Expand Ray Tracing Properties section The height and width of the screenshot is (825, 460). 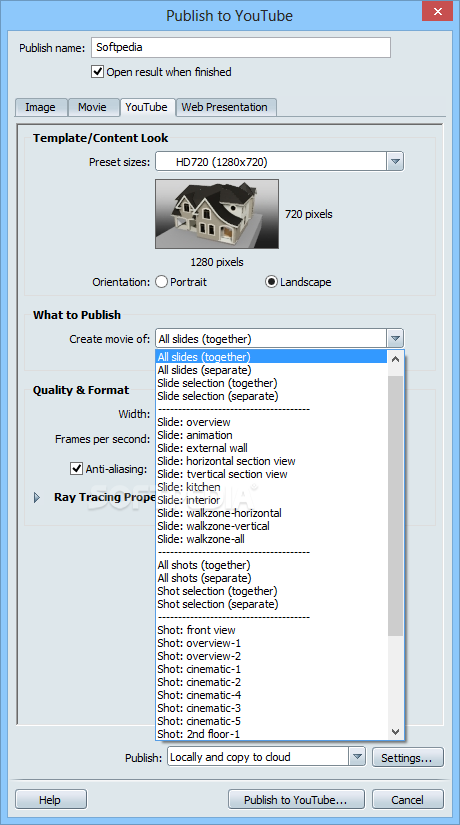pos(37,497)
